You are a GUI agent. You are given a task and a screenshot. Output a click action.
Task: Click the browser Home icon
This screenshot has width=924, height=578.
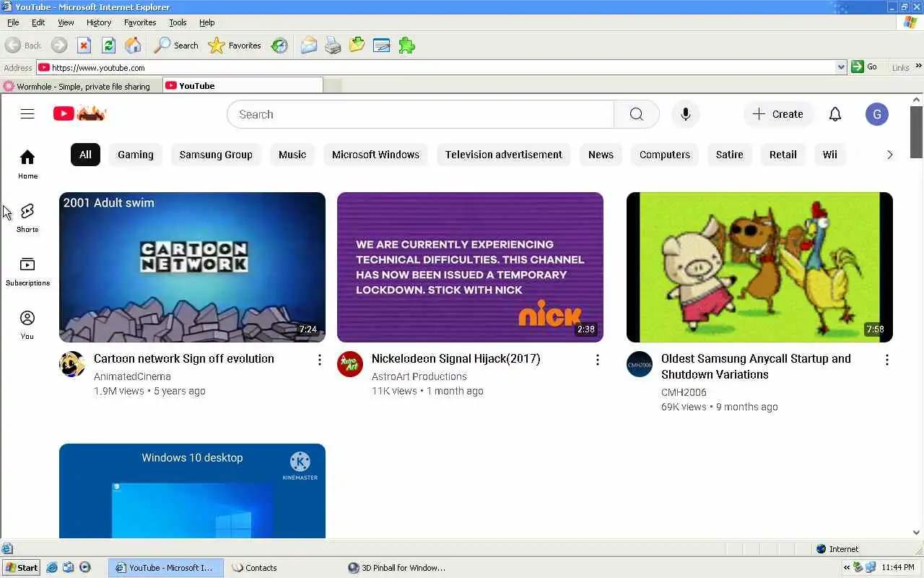click(133, 46)
